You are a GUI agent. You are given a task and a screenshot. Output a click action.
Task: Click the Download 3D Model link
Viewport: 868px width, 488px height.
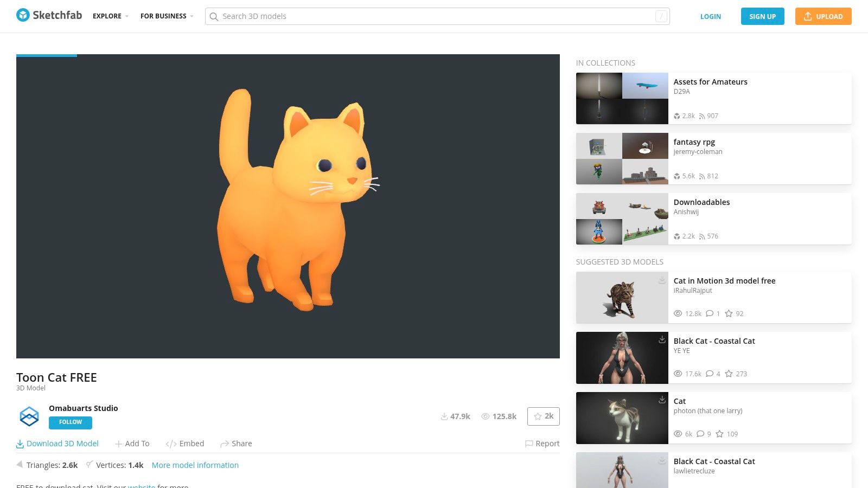pos(58,444)
